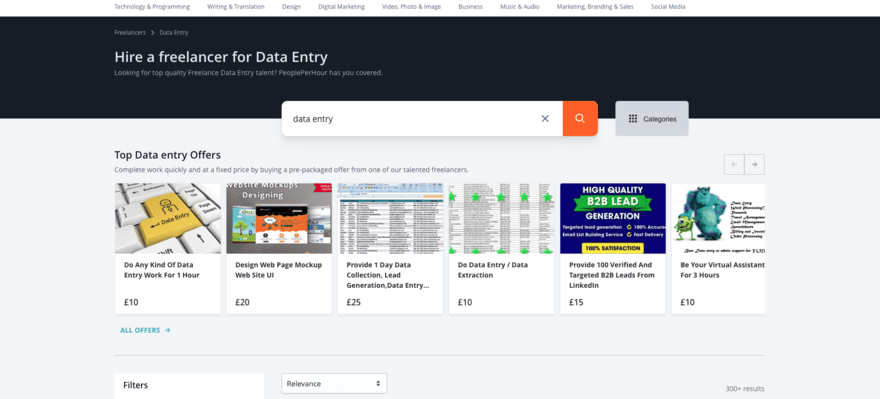This screenshot has width=880, height=399.
Task: Open the Website Mockups Designing thumbnail
Action: click(279, 218)
